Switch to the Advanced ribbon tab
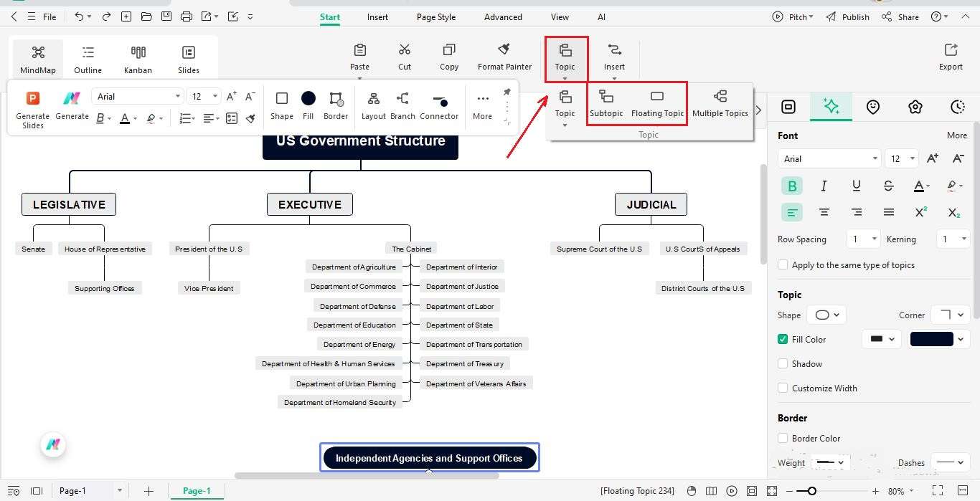980x501 pixels. point(502,16)
